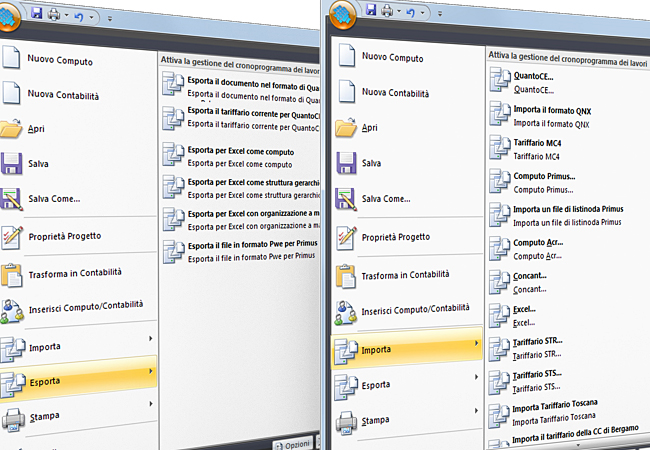Viewport: 650px width, 450px height.
Task: Click the undo arrow in left window toolbar
Action: pyautogui.click(x=79, y=17)
